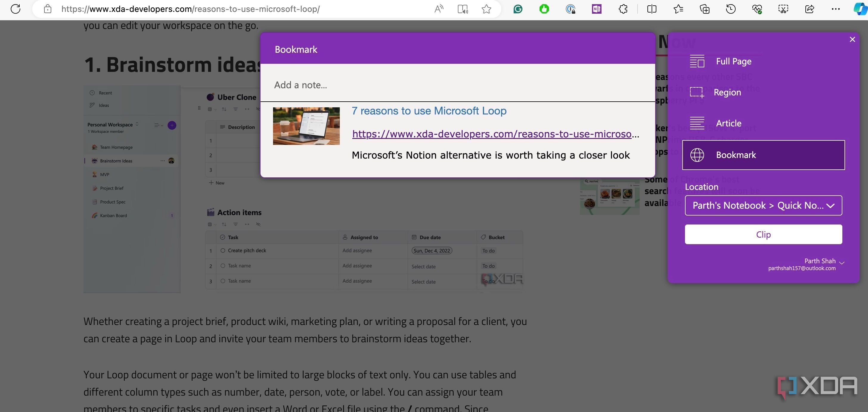Viewport: 868px width, 412px height.
Task: Click the browser address bar URL
Action: coord(190,9)
